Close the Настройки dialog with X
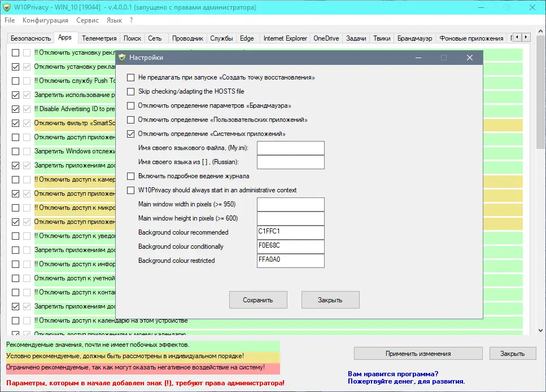Image resolution: width=546 pixels, height=392 pixels. [x=470, y=58]
